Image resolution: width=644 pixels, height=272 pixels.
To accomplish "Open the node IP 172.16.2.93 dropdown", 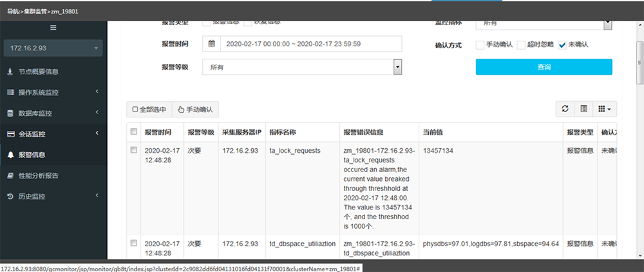I will tap(53, 48).
